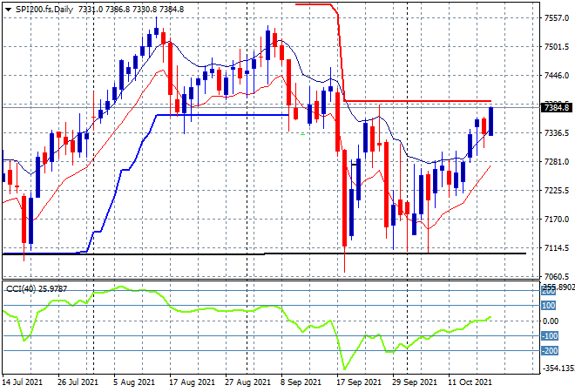Open the chart menu triangle beside SPI200.fs
The width and height of the screenshot is (575, 392).
(8, 10)
